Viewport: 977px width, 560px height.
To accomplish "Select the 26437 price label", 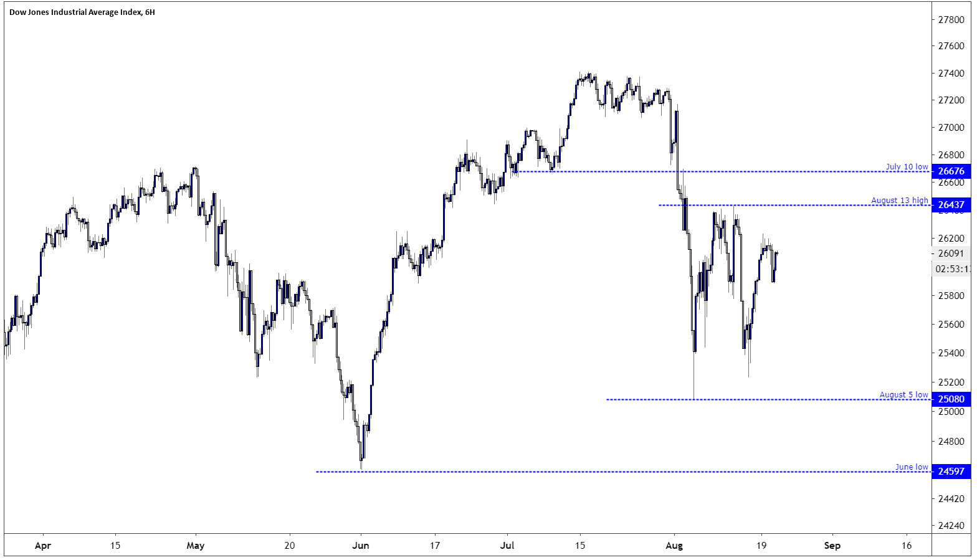I will [x=951, y=205].
